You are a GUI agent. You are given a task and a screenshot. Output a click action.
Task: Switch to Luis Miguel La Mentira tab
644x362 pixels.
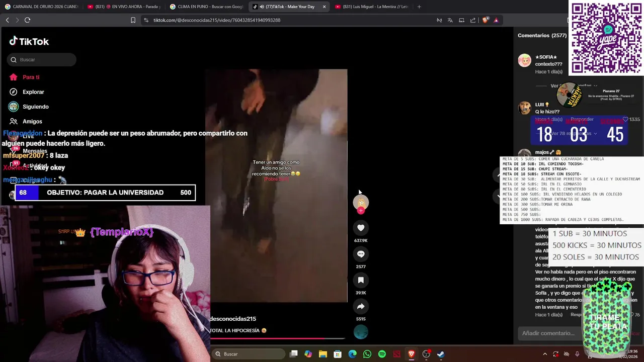(x=371, y=7)
